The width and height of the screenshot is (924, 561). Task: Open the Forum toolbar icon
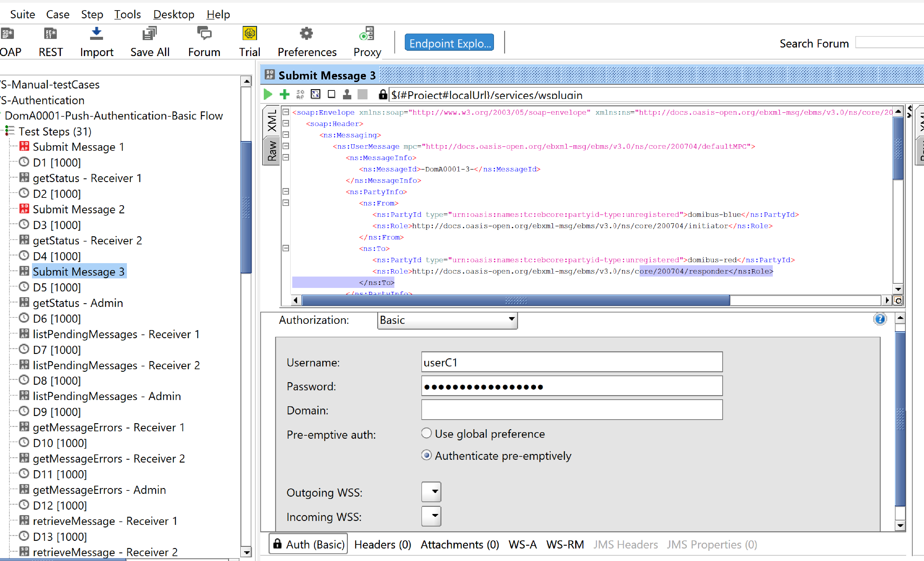204,42
